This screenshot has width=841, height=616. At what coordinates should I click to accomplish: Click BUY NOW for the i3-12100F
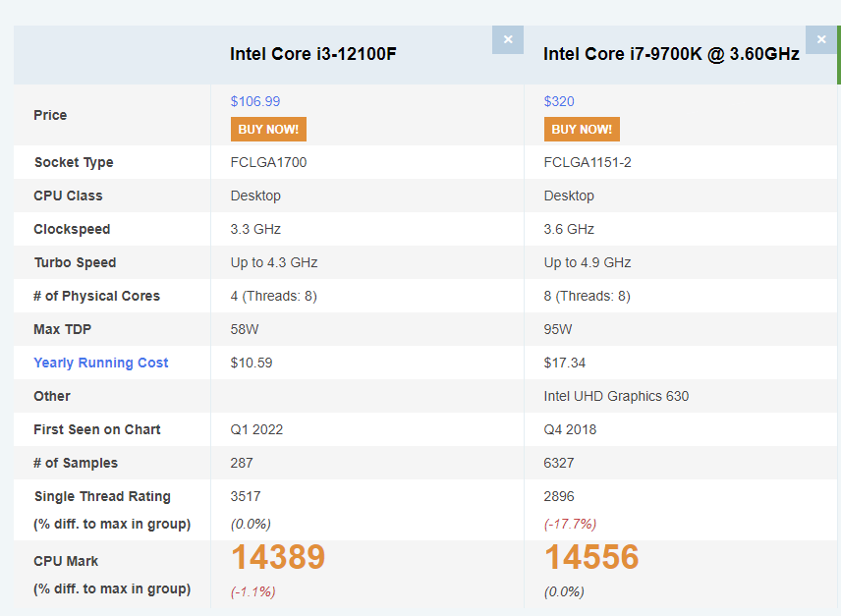(x=268, y=130)
